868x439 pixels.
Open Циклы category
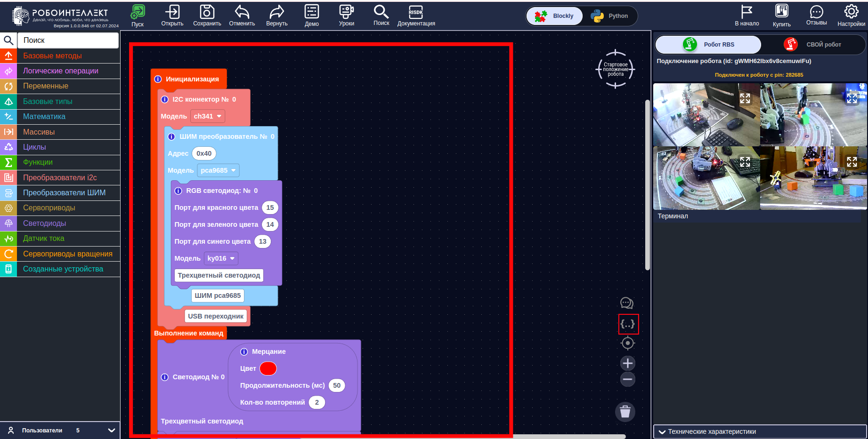(60, 147)
